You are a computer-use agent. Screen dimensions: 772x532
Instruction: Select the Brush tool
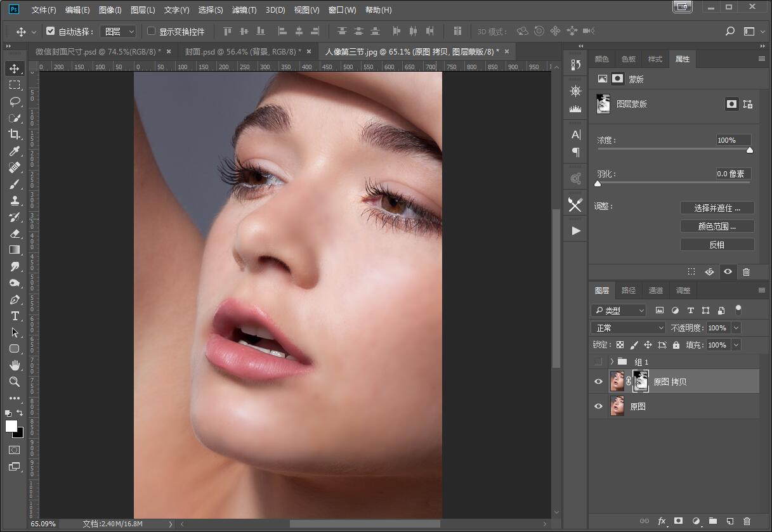pos(15,184)
